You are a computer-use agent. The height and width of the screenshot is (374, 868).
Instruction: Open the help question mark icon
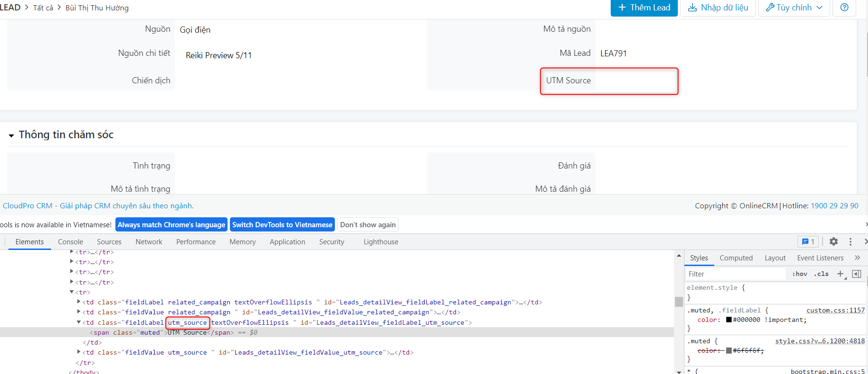(844, 8)
